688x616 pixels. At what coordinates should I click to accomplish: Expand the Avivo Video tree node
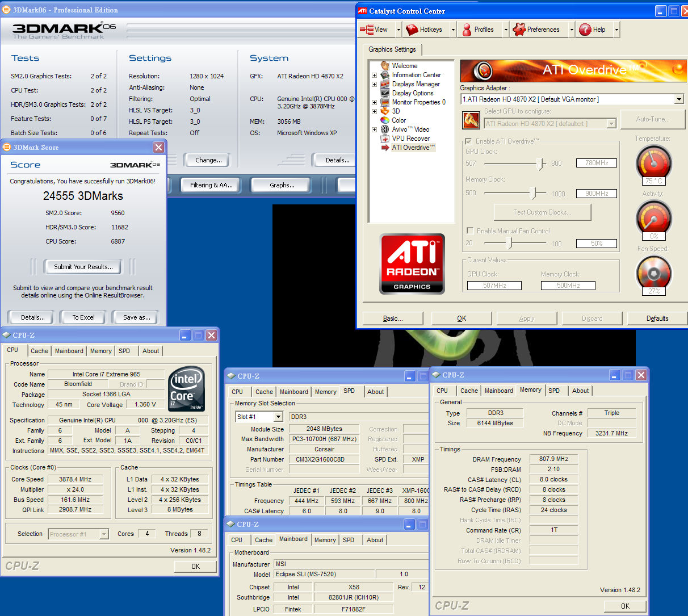(x=374, y=129)
